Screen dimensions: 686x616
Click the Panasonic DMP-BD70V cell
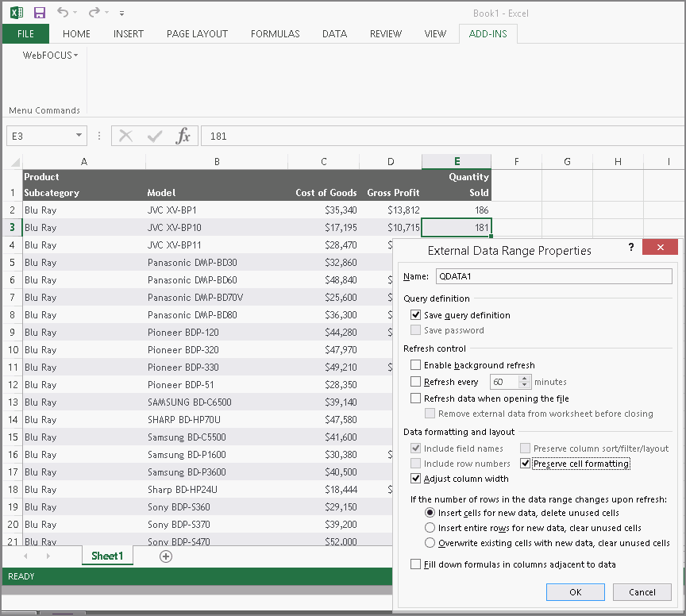point(216,298)
